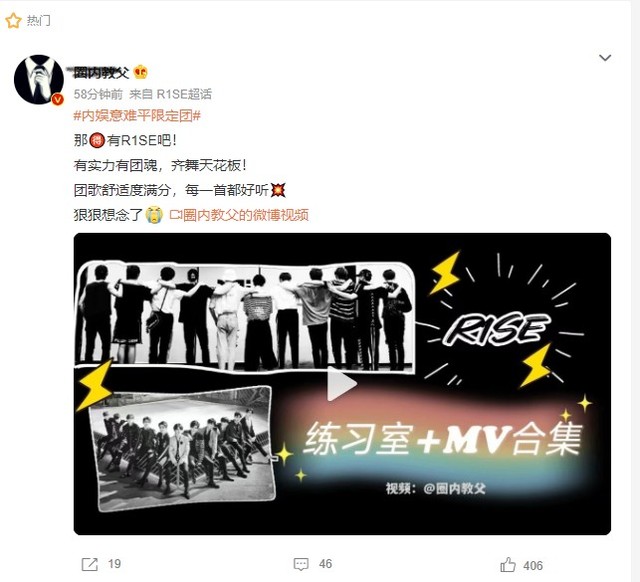This screenshot has height=582, width=640.
Task: Click the repost share icon
Action: [90, 564]
